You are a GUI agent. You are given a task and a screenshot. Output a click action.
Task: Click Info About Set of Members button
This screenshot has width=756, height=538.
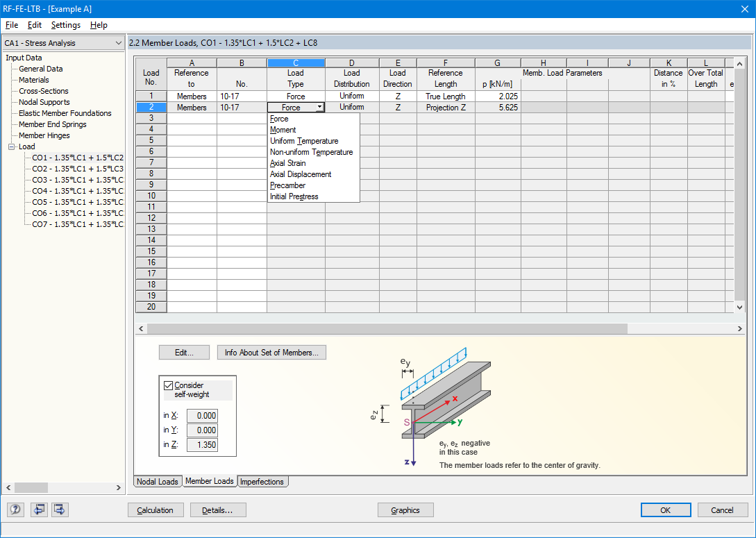(x=271, y=353)
